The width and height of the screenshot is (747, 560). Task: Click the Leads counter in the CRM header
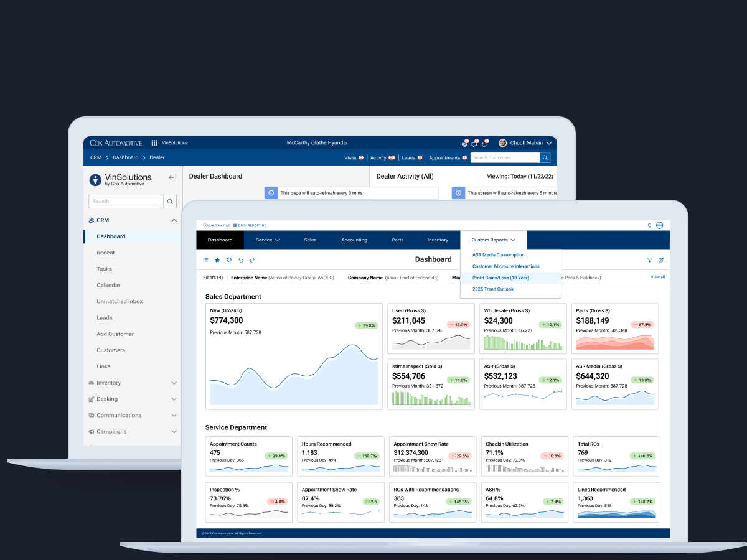(412, 158)
